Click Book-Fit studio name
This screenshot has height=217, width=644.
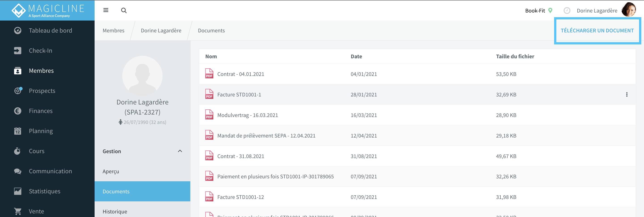click(x=535, y=10)
